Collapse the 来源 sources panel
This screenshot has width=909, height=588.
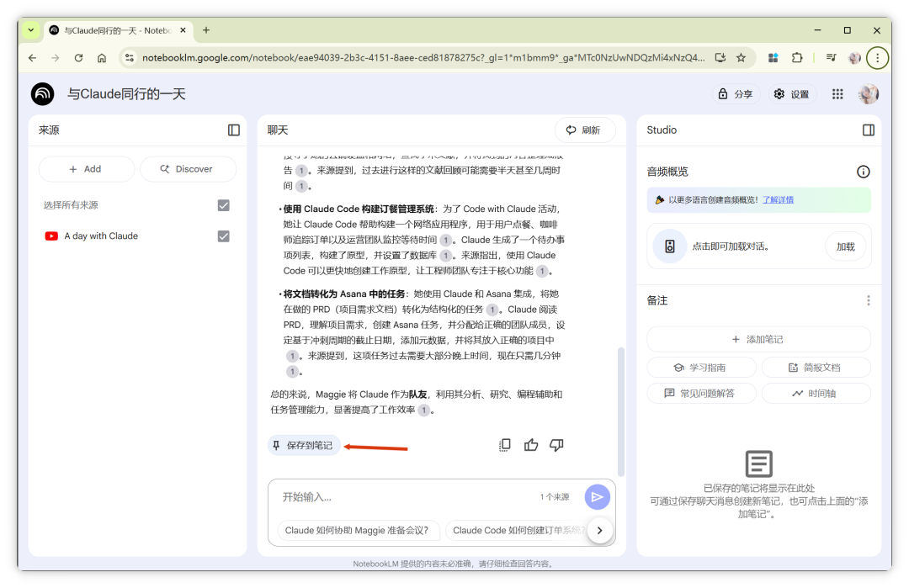[x=234, y=130]
